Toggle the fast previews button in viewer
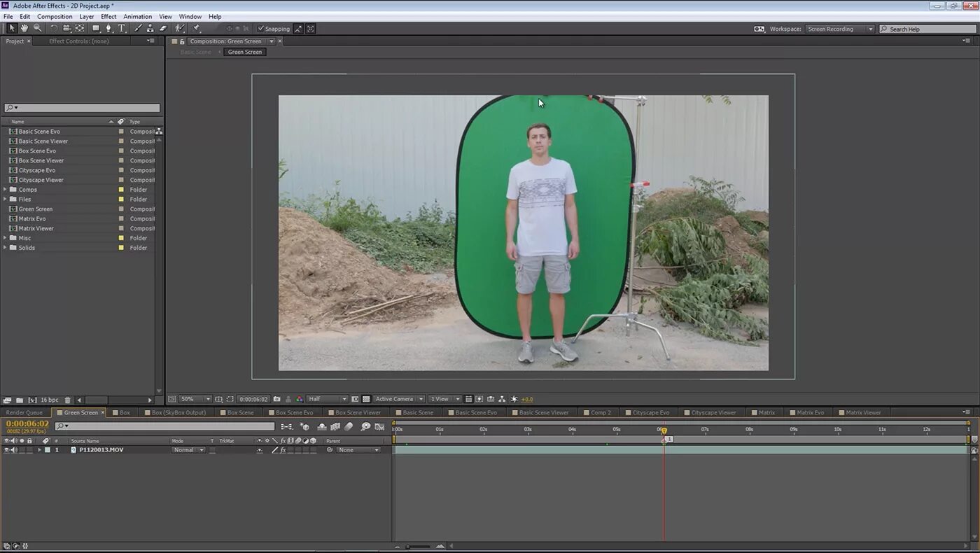This screenshot has height=553, width=980. tap(479, 399)
